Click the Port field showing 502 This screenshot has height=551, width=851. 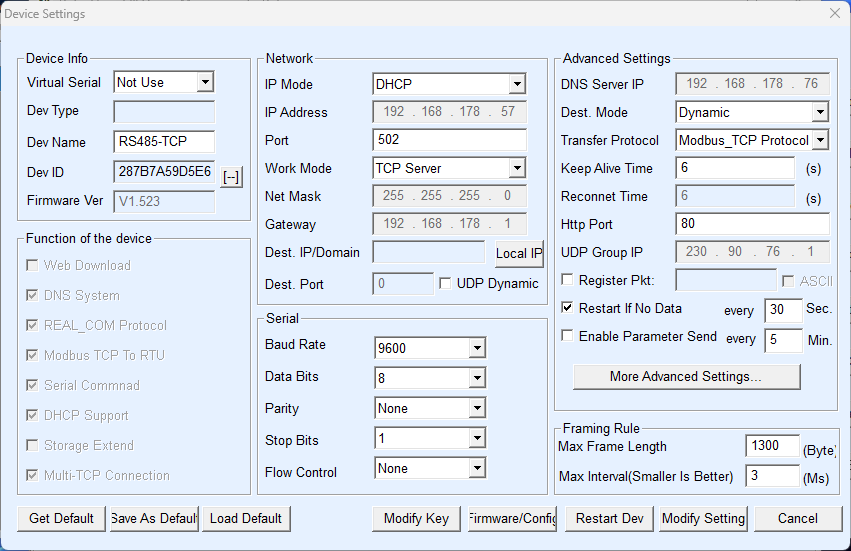[449, 140]
